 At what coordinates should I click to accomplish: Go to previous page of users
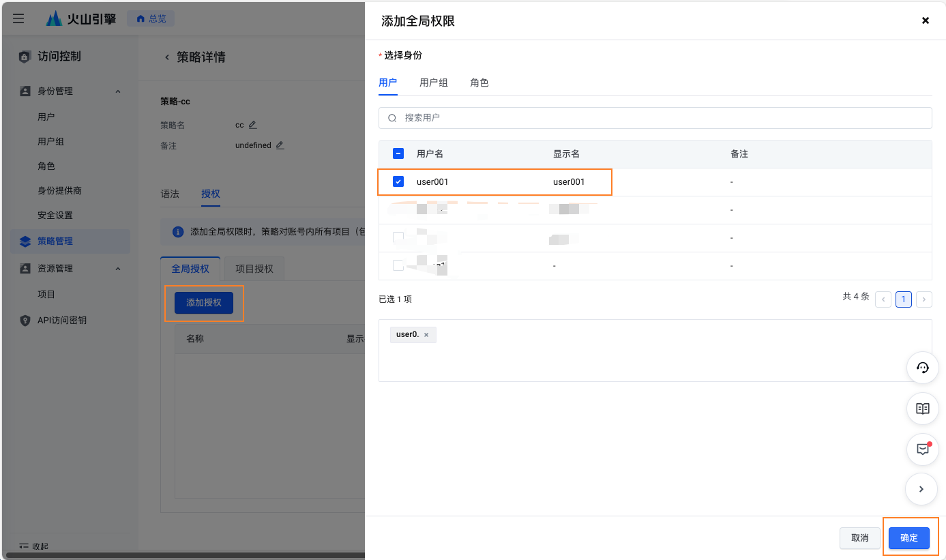[x=883, y=299]
